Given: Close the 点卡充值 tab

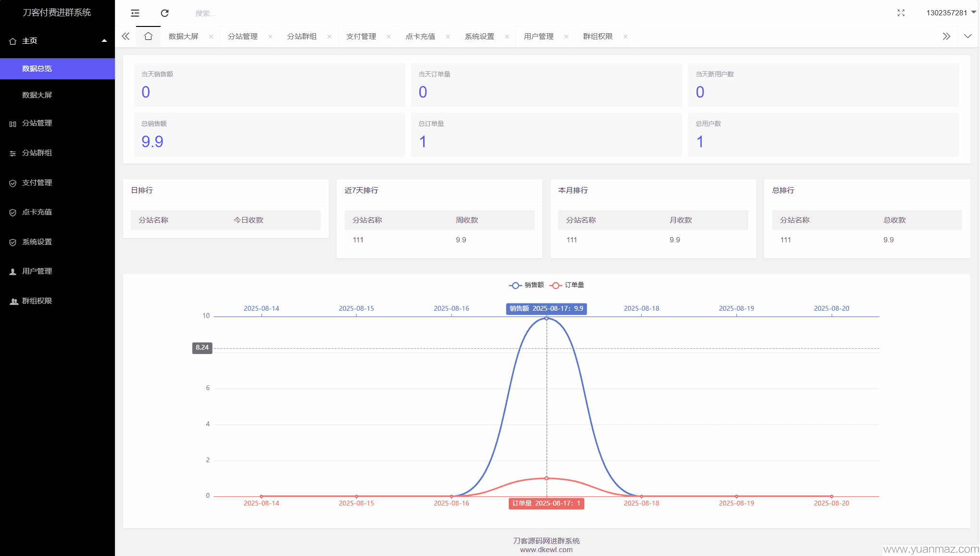Looking at the screenshot, I should 448,37.
